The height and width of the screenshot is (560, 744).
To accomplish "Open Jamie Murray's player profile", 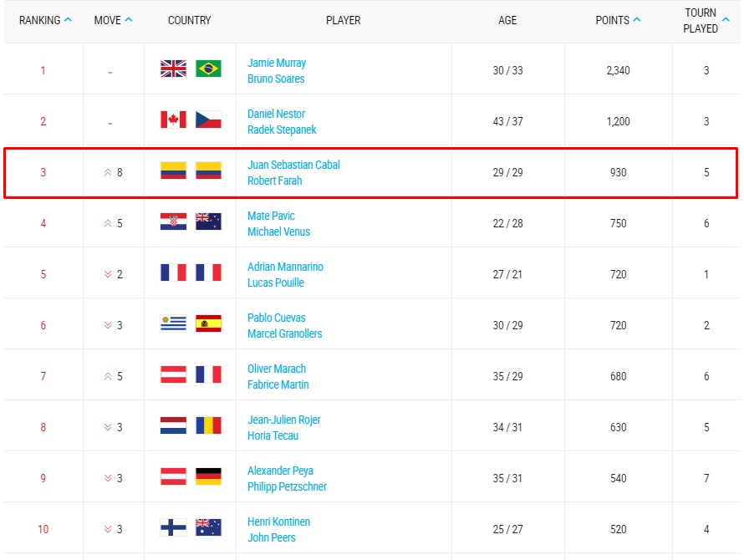I will pos(277,63).
